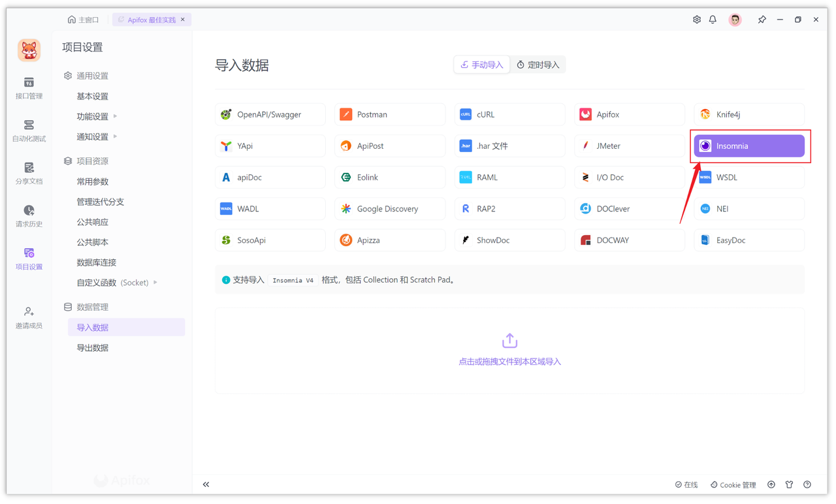Select WSDL import format
The image size is (836, 504).
coord(749,177)
